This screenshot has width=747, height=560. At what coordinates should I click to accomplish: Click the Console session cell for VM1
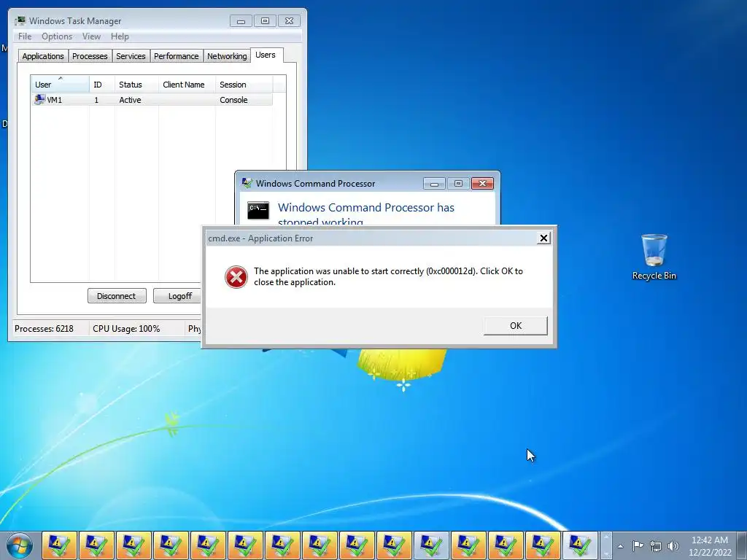[x=233, y=100]
